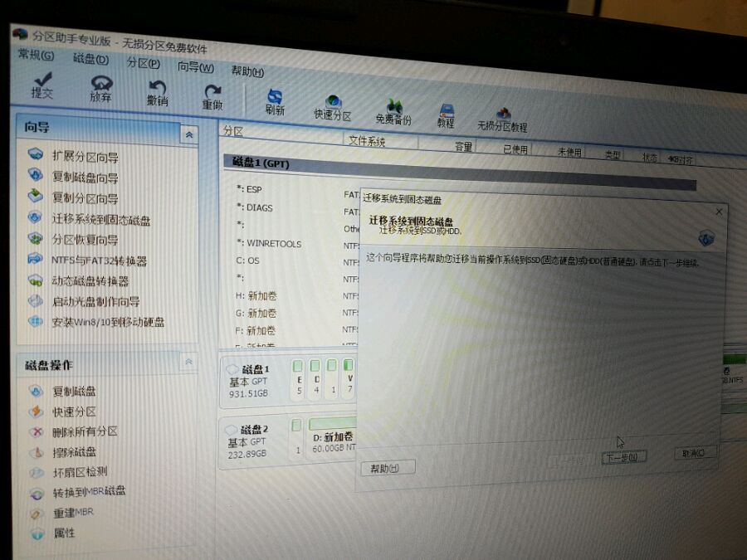The width and height of the screenshot is (747, 560).
Task: Click the 重做 (redo) toolbar icon
Action: coord(212,97)
